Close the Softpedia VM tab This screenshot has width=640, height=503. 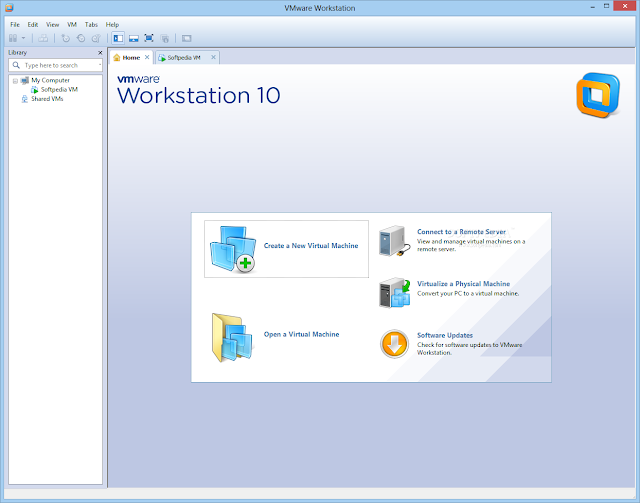point(213,58)
